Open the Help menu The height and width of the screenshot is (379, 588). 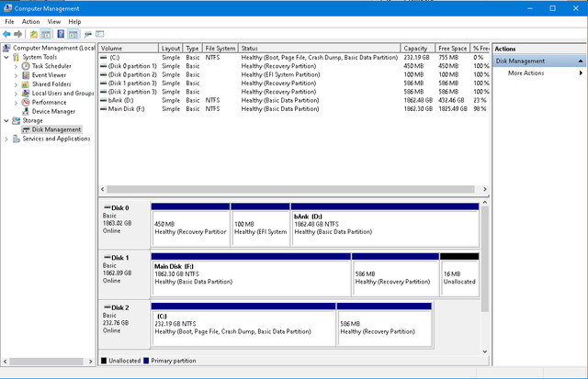tap(74, 22)
